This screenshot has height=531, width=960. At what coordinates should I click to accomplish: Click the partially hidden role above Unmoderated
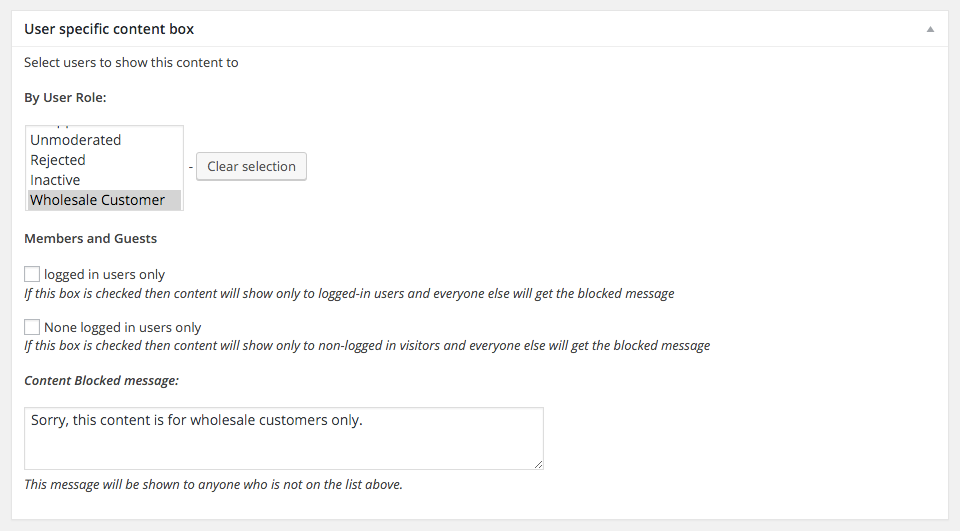click(60, 128)
